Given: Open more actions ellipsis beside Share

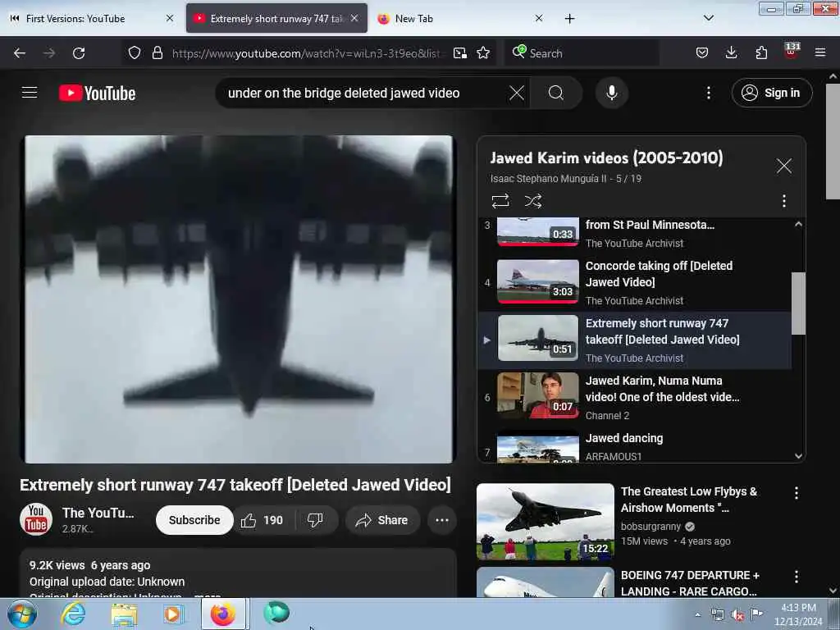Looking at the screenshot, I should [442, 520].
